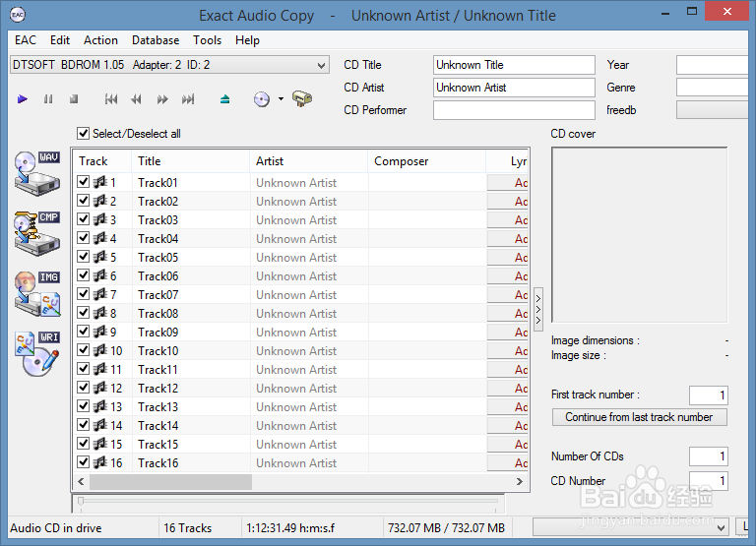The height and width of the screenshot is (546, 756).
Task: Skip to next track button
Action: pyautogui.click(x=188, y=99)
